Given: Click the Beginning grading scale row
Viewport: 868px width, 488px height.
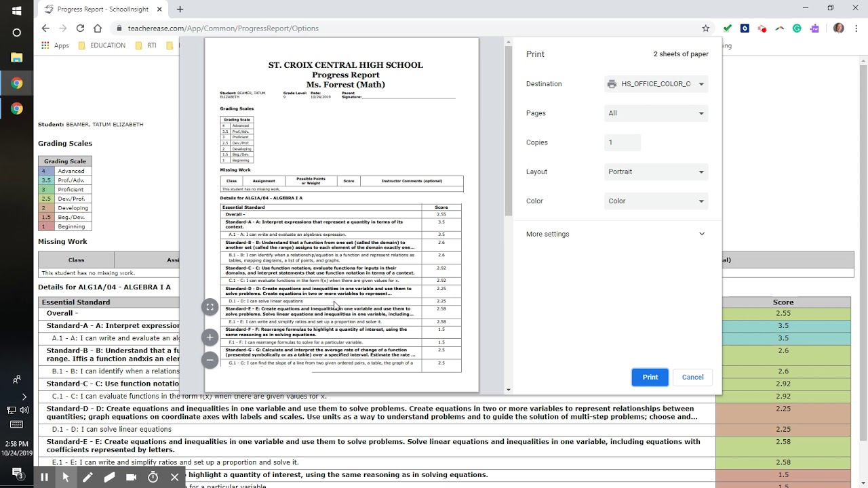Looking at the screenshot, I should 65,226.
